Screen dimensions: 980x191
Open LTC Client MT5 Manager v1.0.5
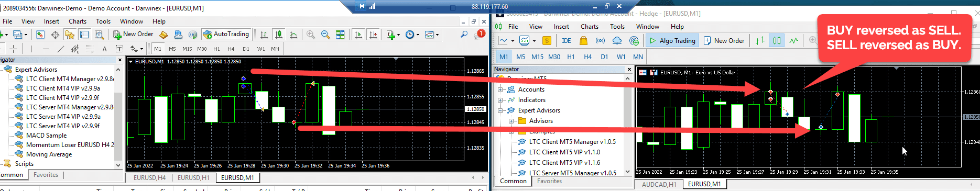572,142
